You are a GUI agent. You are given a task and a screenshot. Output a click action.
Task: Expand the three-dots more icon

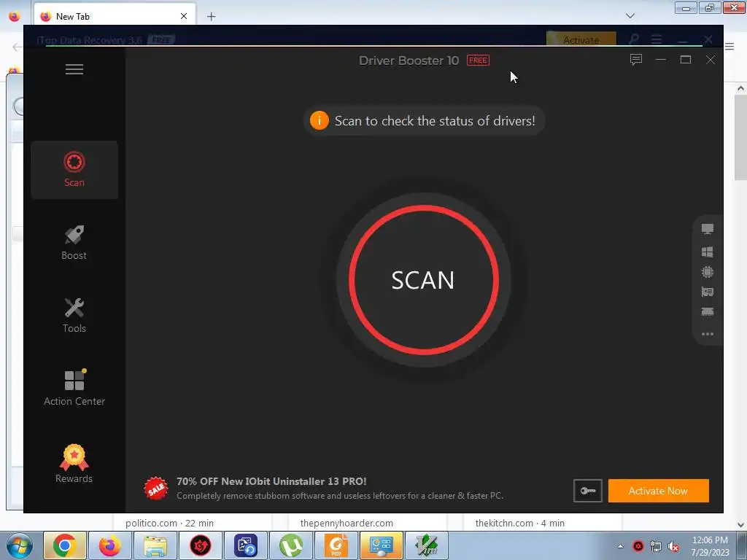708,334
